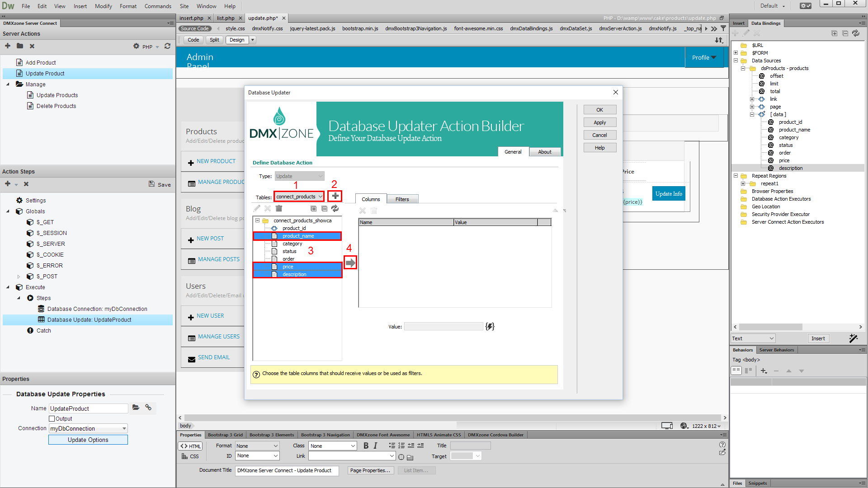This screenshot has width=868, height=488.
Task: Edit the selected table entry with the pencil
Action: [257, 208]
